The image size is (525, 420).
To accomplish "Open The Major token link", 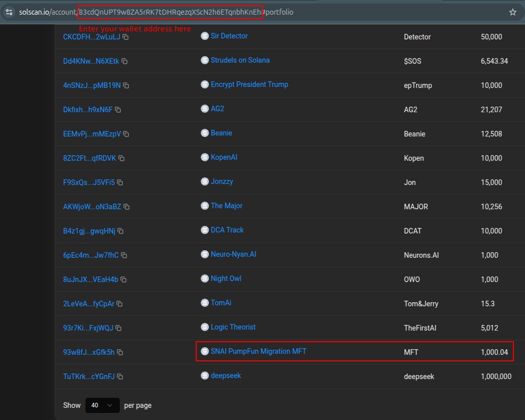I will coord(227,206).
